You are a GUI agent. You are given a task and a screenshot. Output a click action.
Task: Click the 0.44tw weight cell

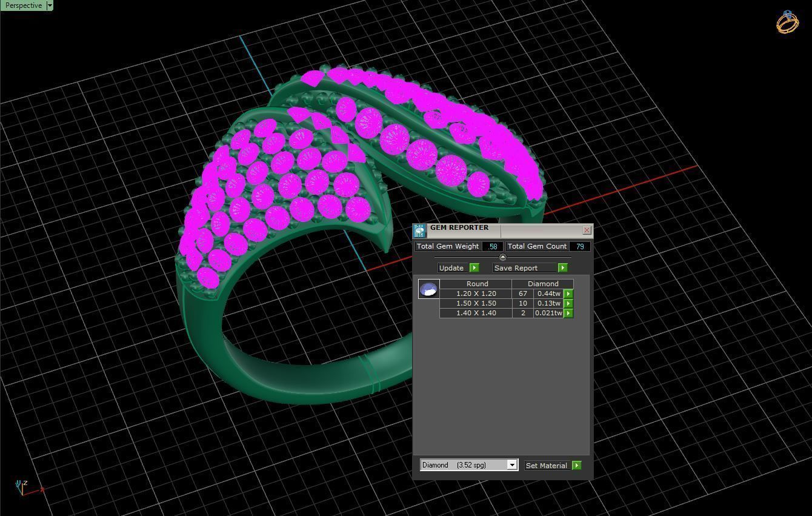549,293
